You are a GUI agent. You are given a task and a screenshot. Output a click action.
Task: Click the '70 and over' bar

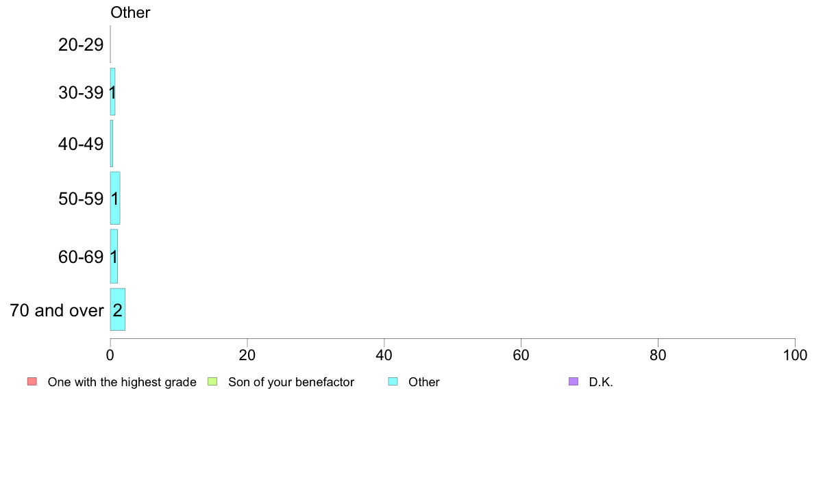pyautogui.click(x=118, y=310)
